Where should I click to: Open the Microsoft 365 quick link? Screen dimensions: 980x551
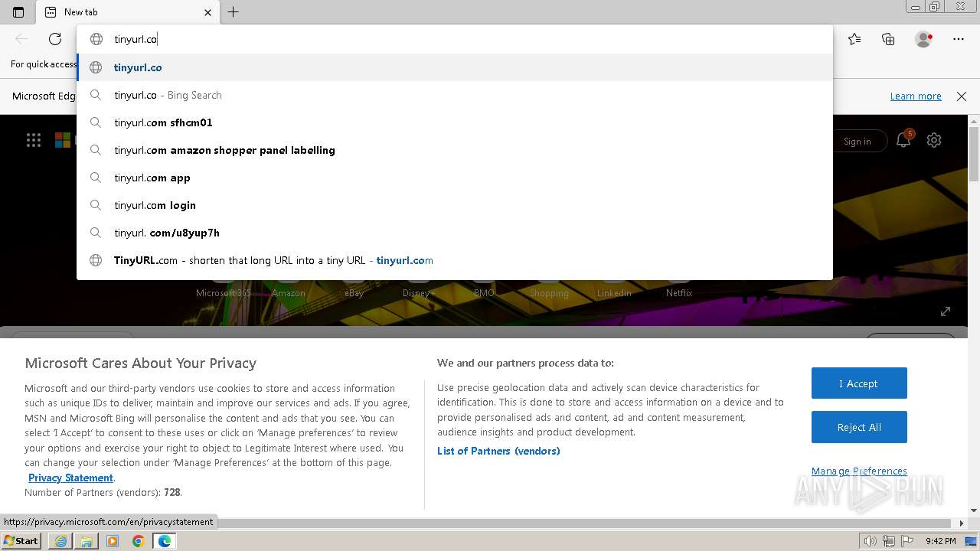224,293
